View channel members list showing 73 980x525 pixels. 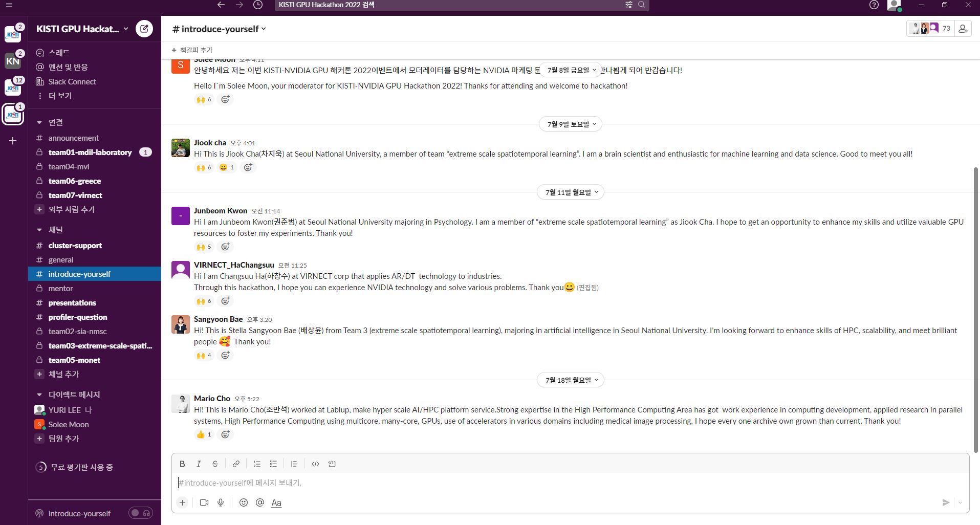pos(931,29)
